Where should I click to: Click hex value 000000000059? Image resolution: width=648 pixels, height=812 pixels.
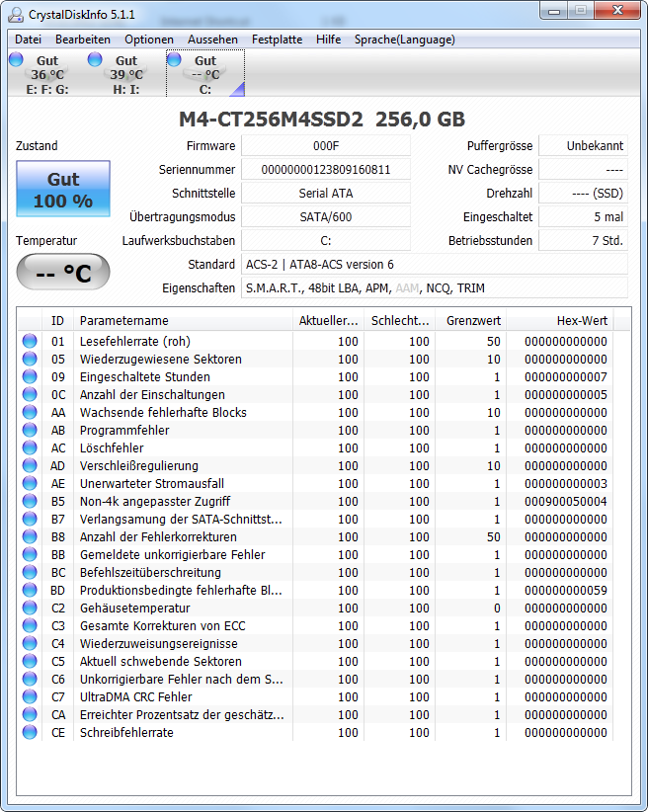click(x=566, y=591)
